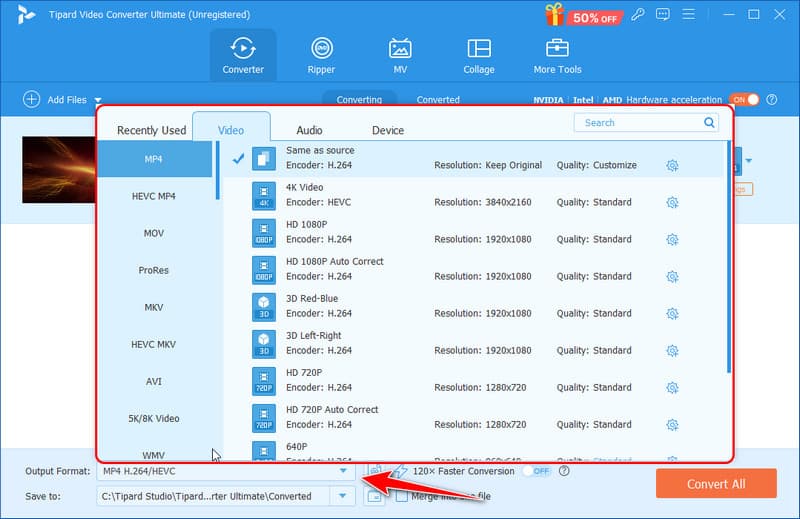The width and height of the screenshot is (800, 519).
Task: Open the hamburger menu icon
Action: [688, 14]
